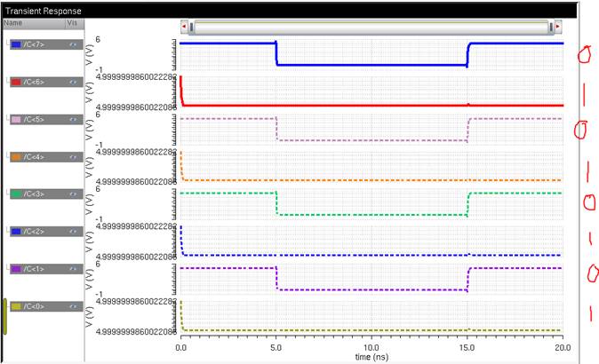The image size is (599, 364).
Task: Select the Transient Response title tab
Action: point(44,10)
